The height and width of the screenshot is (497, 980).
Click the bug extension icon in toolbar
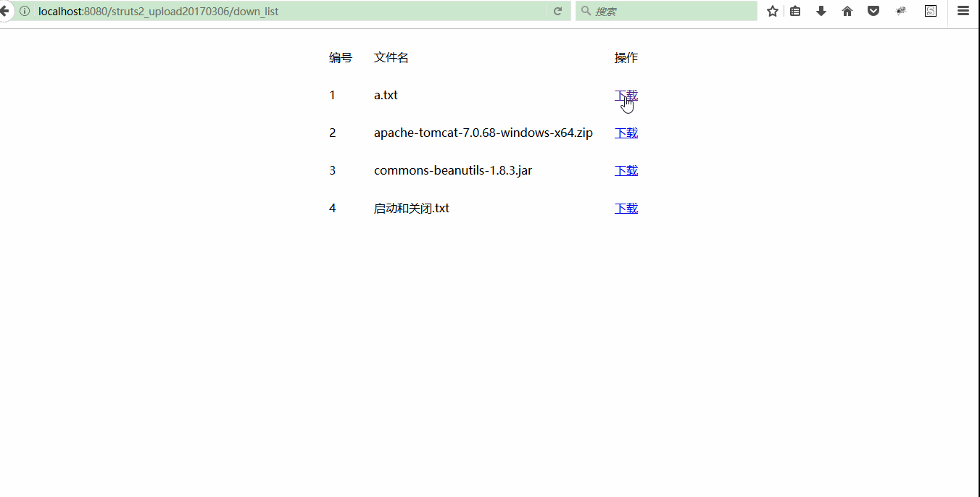coord(901,11)
